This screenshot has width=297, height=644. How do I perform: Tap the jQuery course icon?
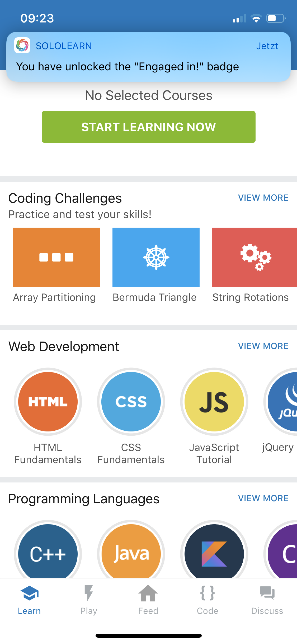(283, 401)
